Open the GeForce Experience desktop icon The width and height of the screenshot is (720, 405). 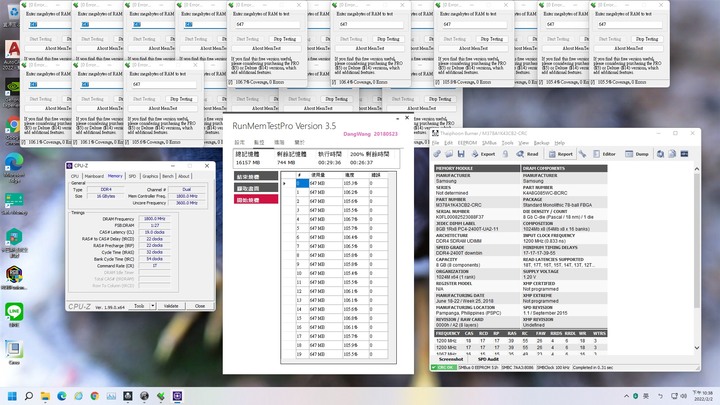(x=12, y=93)
